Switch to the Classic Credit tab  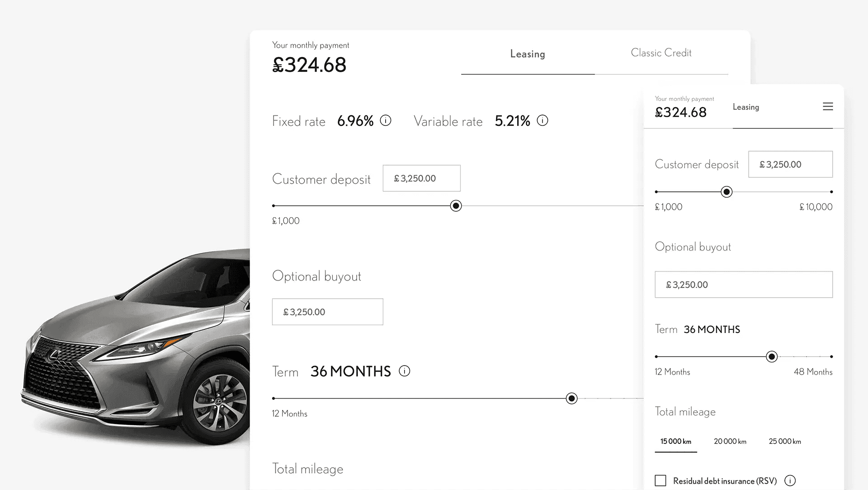pos(661,53)
